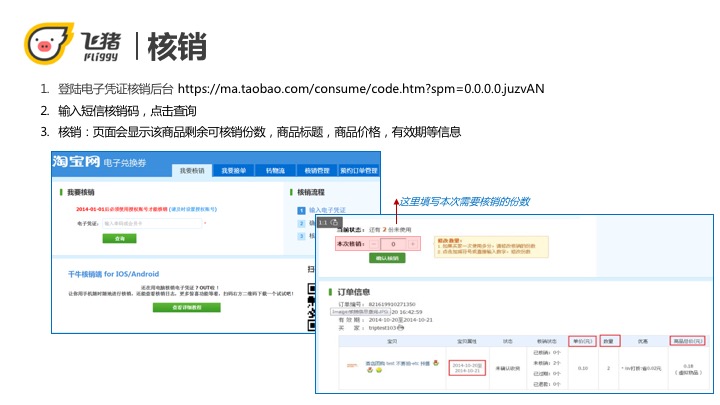Click the product title link in order table
The height and width of the screenshot is (405, 720).
coord(398,363)
